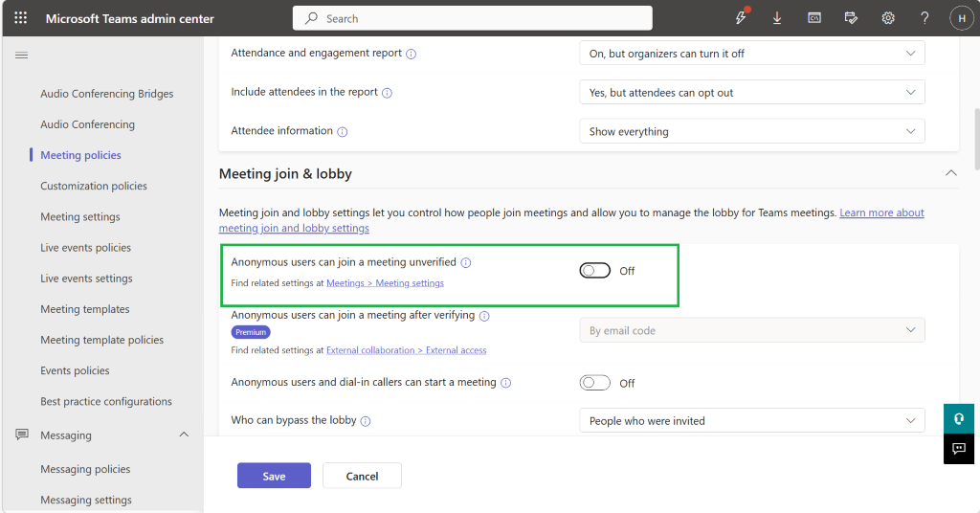Click the download arrow icon
The height and width of the screenshot is (513, 980).
click(x=777, y=18)
